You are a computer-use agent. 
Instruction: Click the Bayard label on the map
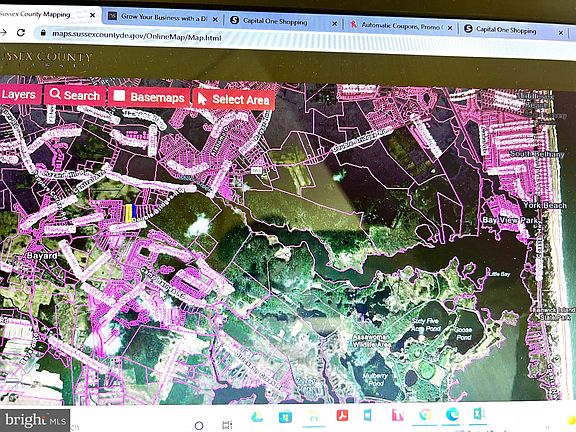(x=42, y=255)
